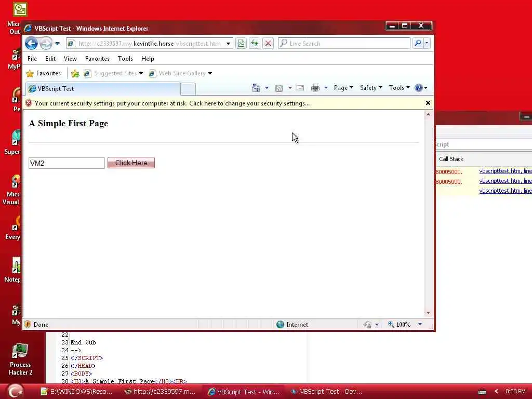This screenshot has height=399, width=532.
Task: Click the Print icon
Action: click(315, 88)
